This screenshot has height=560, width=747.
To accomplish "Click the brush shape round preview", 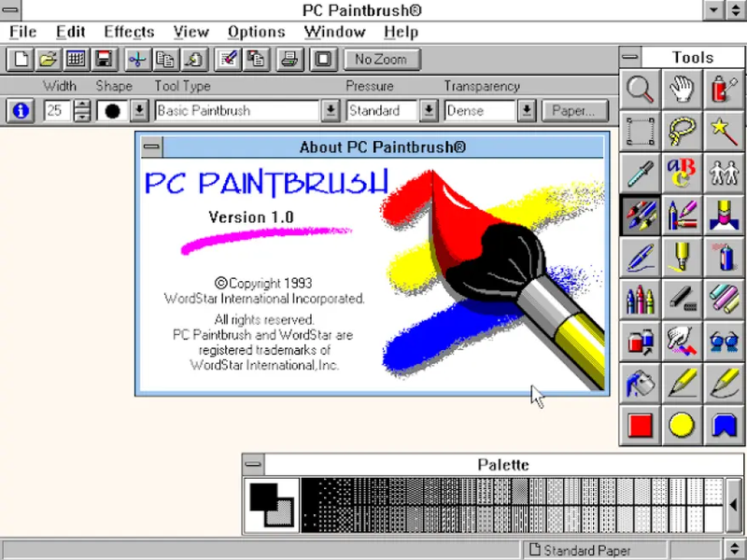I will tap(112, 111).
